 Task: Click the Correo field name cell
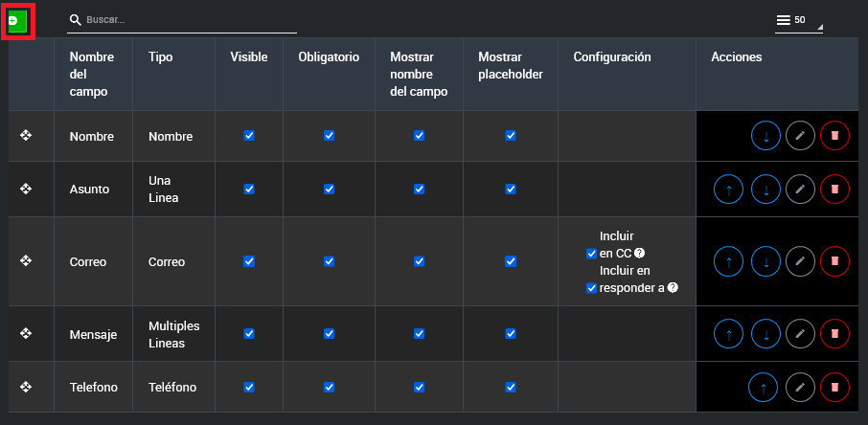(x=88, y=261)
